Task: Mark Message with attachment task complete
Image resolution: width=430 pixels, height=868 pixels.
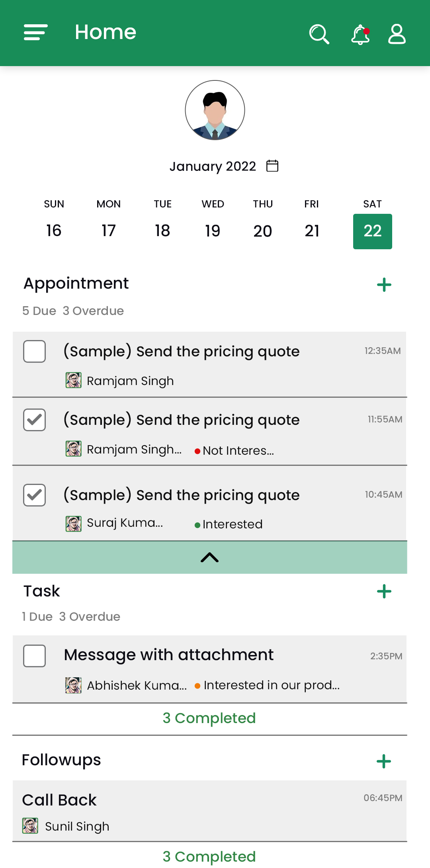Action: pos(35,656)
